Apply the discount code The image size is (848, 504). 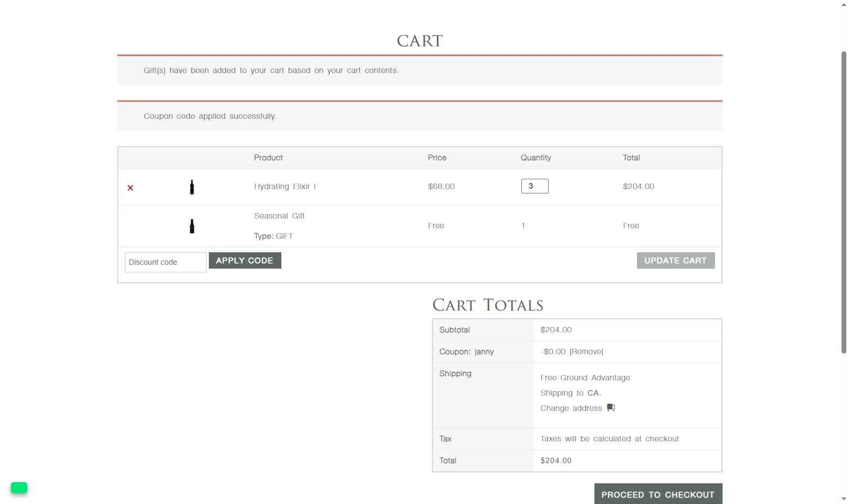coord(245,260)
